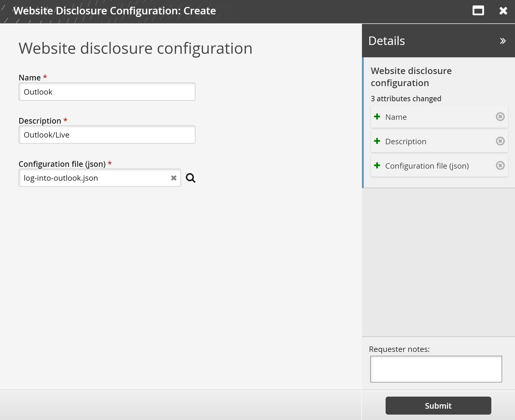Submit the website disclosure configuration
This screenshot has width=515, height=420.
[438, 405]
